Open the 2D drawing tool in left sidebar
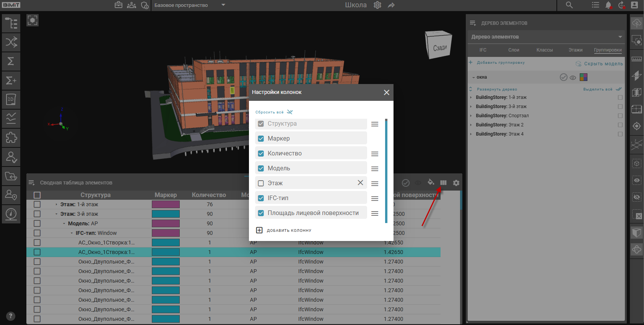Screen dimensions: 644x325 (11, 99)
